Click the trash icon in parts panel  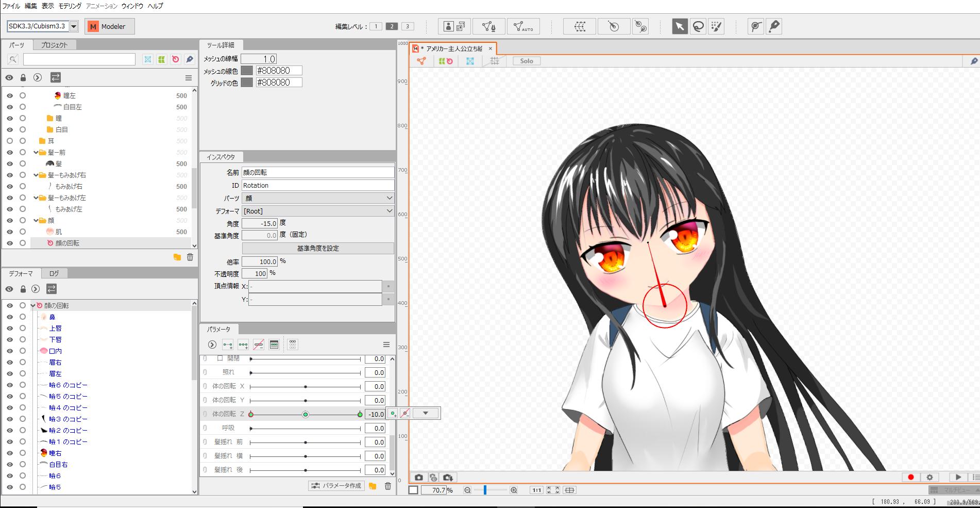click(x=190, y=257)
